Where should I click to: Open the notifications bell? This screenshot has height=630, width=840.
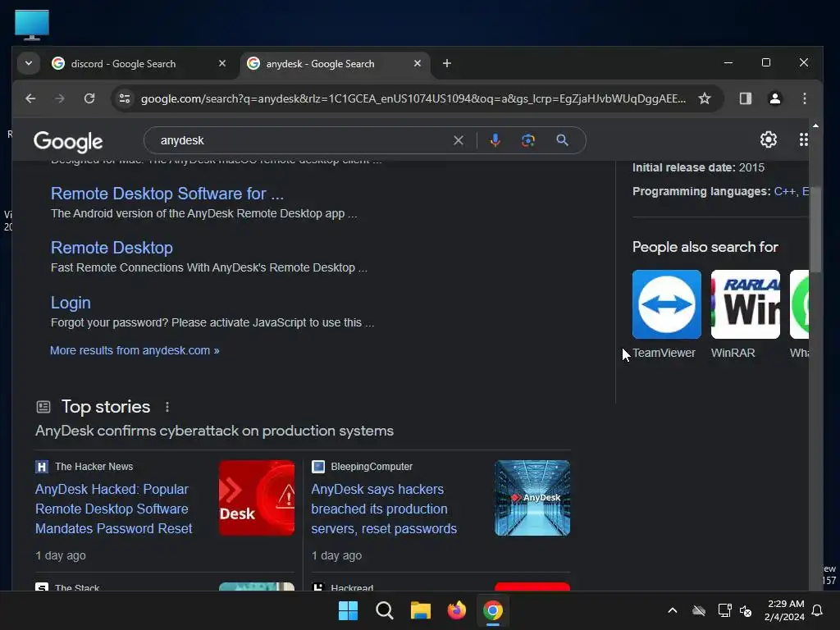click(x=817, y=610)
